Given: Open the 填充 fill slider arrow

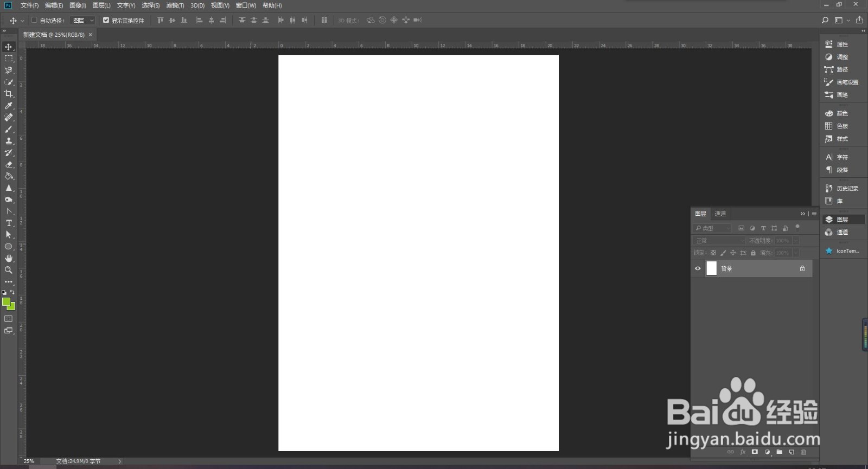Looking at the screenshot, I should click(x=796, y=253).
